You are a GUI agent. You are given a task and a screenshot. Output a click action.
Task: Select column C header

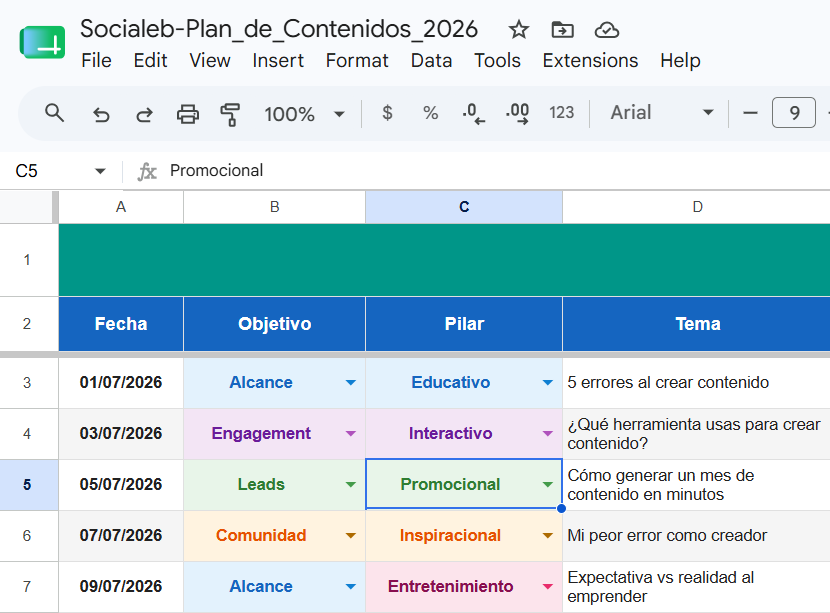[464, 207]
